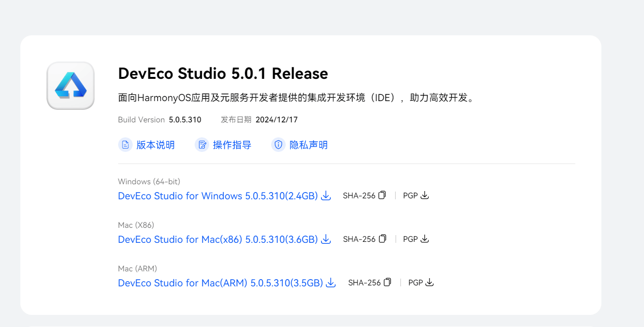
Task: Download DevEco Studio for Windows 5.0.5.310
Action: 218,196
